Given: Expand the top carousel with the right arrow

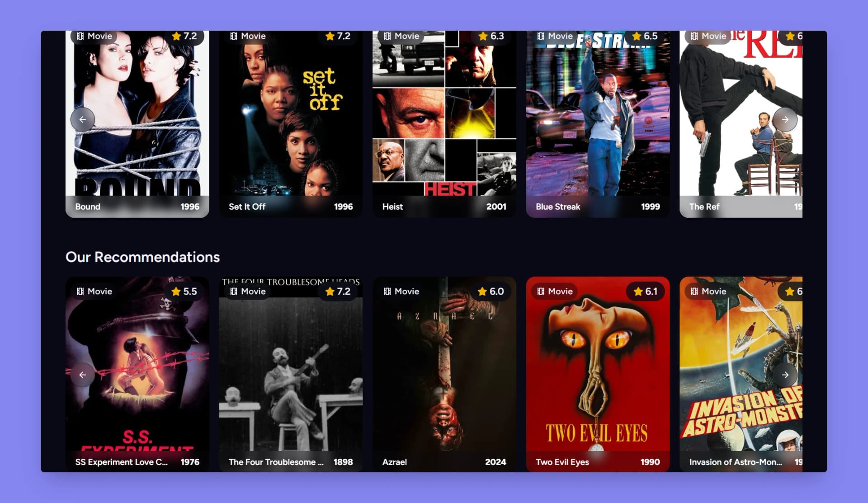Looking at the screenshot, I should pyautogui.click(x=786, y=119).
